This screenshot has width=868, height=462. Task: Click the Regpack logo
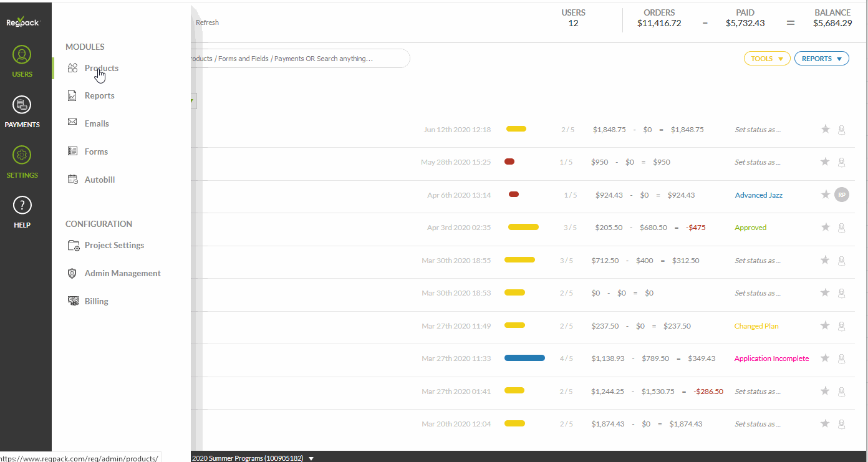click(x=23, y=21)
